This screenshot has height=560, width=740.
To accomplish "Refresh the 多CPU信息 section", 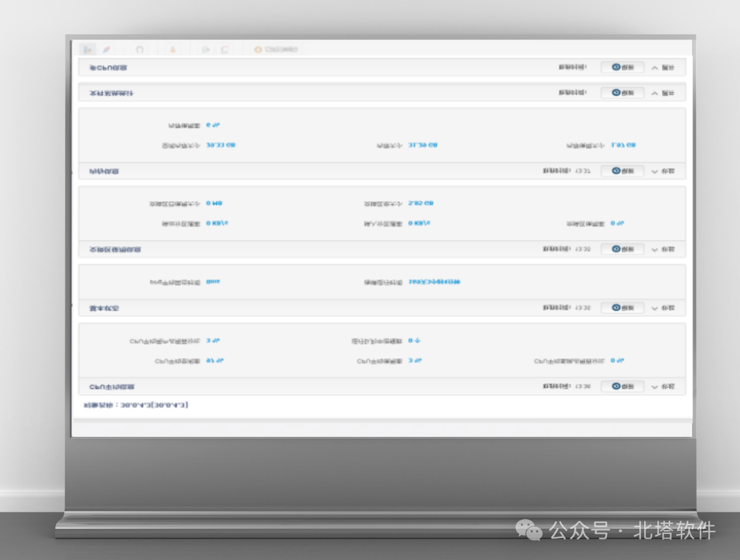I will coord(622,67).
